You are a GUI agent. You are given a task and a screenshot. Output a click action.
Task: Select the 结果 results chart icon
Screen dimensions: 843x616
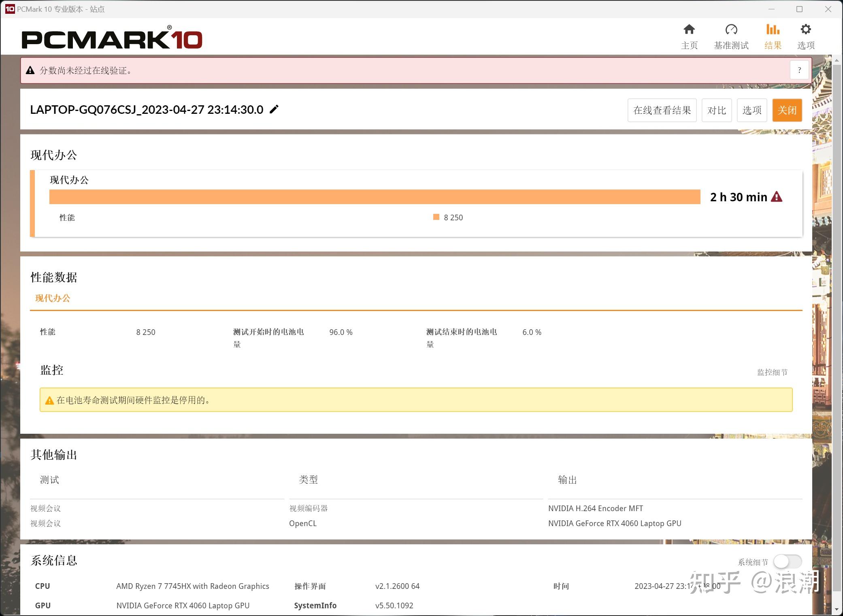coord(773,29)
